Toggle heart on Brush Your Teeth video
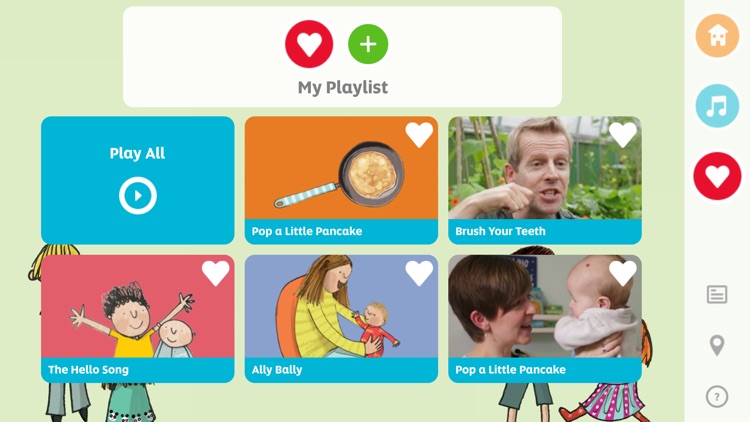Viewport: 750px width, 422px height. (x=623, y=134)
